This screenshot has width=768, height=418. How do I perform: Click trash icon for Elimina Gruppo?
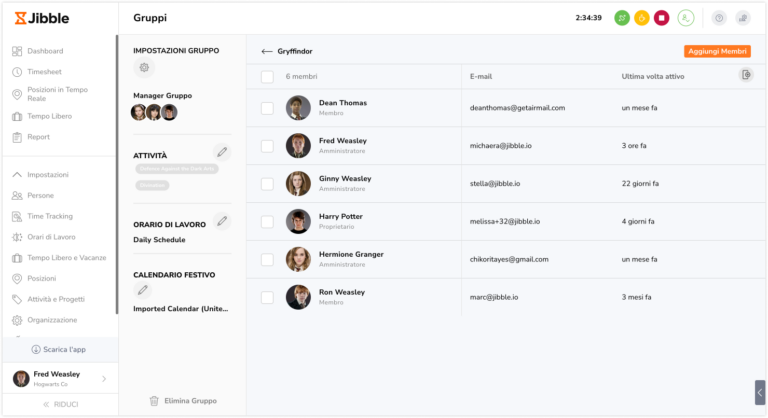coord(154,401)
